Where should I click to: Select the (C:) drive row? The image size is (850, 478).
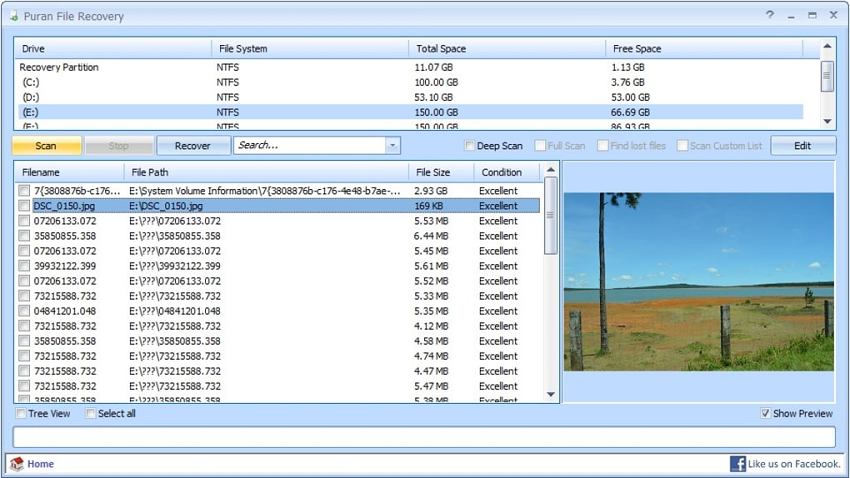pos(30,82)
